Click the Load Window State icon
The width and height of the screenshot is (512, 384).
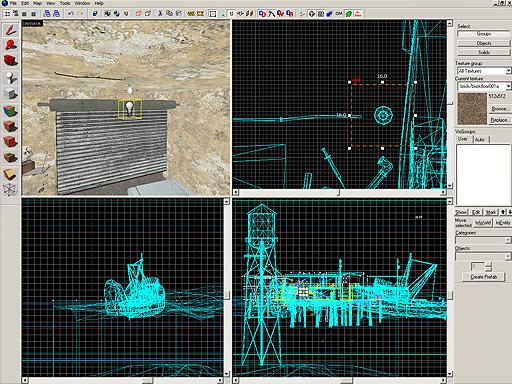pyautogui.click(x=47, y=14)
